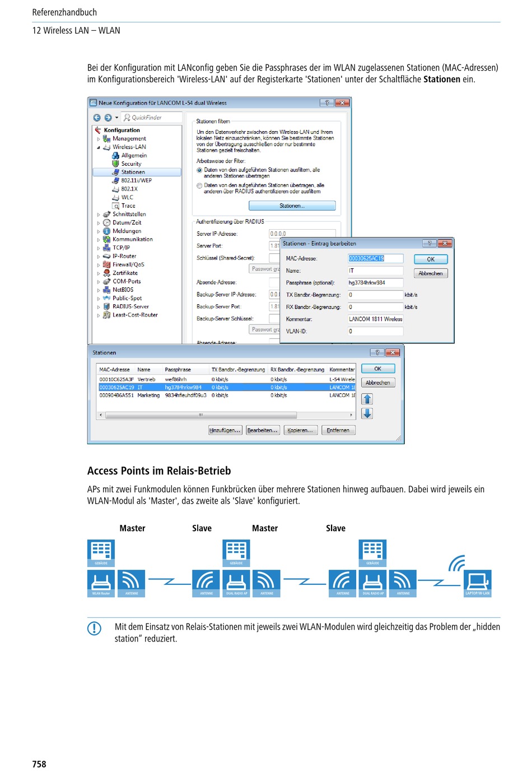Click the Schnittstellen plug icon
532x772 pixels.
pos(107,214)
